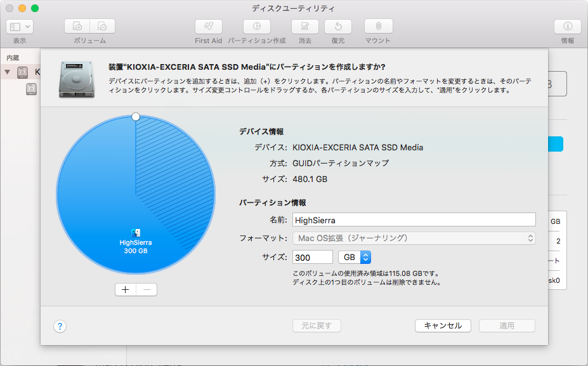The image size is (588, 366).
Task: Open the info toolbar button
Action: pyautogui.click(x=567, y=26)
